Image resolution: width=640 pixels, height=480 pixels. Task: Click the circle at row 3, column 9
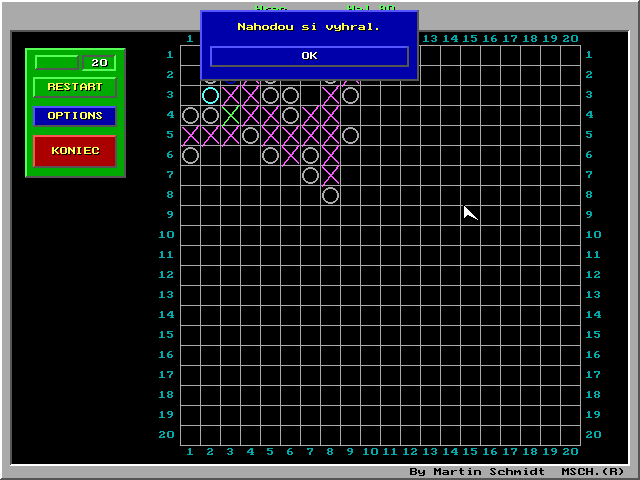(350, 95)
